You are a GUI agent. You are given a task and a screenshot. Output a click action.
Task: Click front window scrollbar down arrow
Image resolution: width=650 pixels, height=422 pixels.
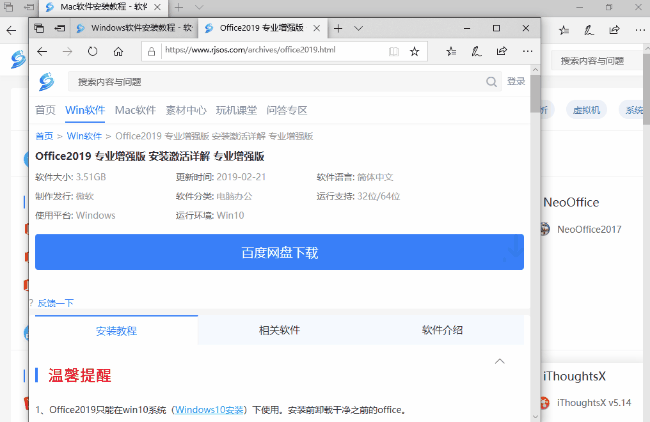(535, 417)
